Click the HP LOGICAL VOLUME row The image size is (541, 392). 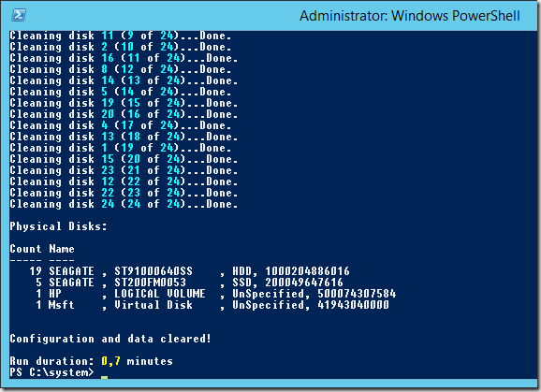point(216,294)
